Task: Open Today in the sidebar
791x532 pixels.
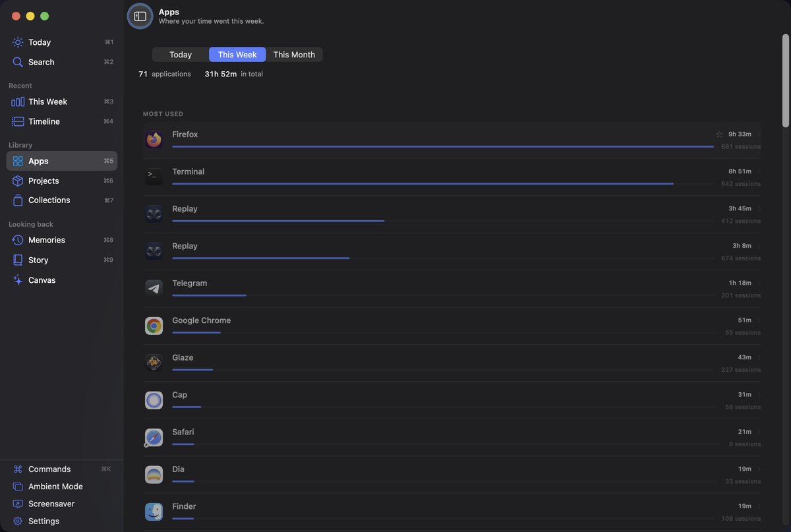Action: click(x=62, y=42)
